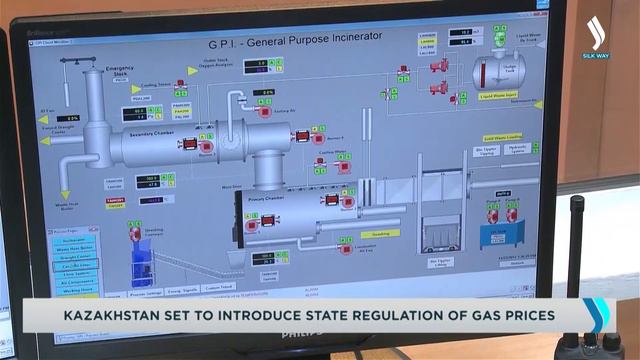Open the Cooling Water red valve
This screenshot has height=360, width=640.
320,162
